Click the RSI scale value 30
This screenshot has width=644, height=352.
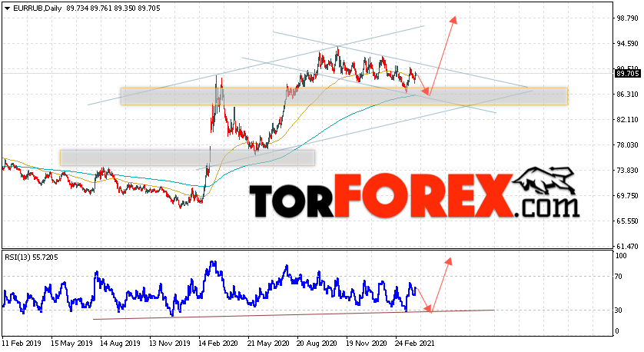click(x=619, y=310)
